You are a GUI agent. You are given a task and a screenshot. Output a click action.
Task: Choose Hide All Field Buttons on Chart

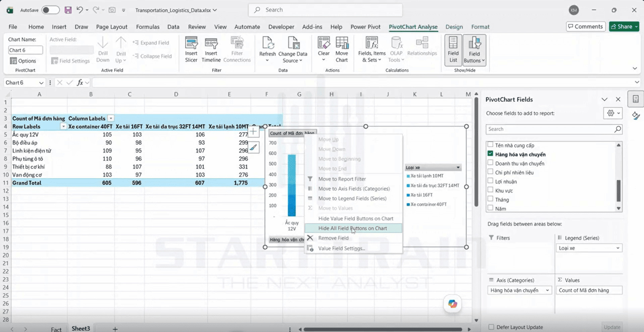click(353, 228)
